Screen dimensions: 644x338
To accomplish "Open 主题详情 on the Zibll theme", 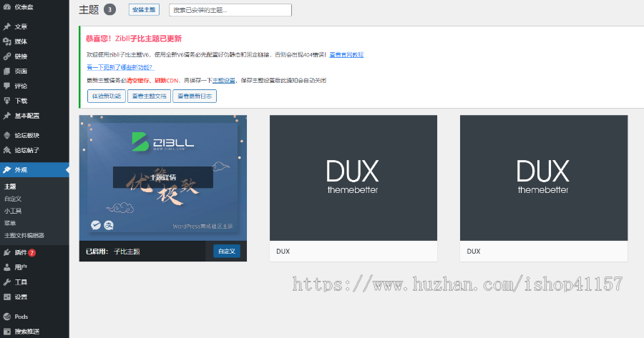I will click(x=163, y=177).
